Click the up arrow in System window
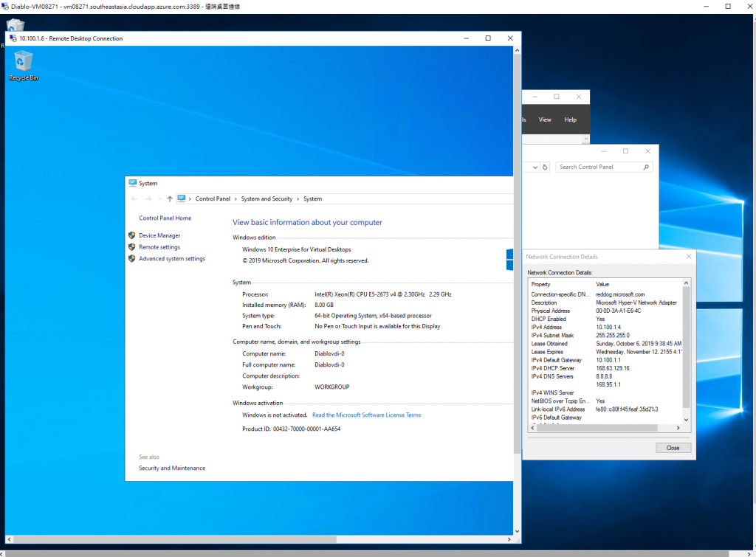The width and height of the screenshot is (756, 557). pos(170,199)
